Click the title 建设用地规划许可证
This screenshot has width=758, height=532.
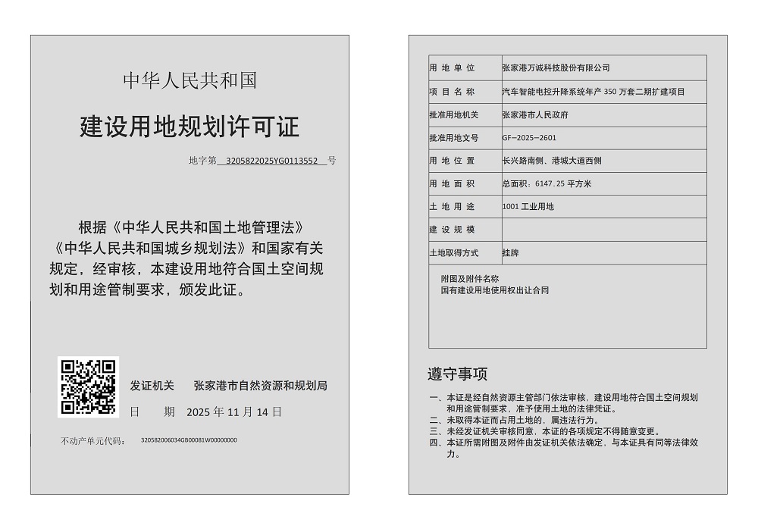click(x=189, y=127)
